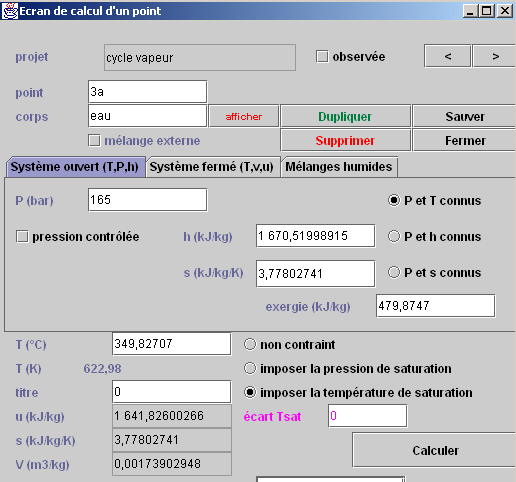Toggle the pression contrôlée checkbox

tap(22, 237)
